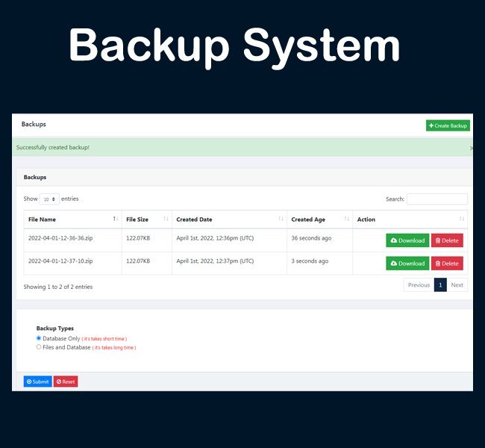Submit the backup type form
This screenshot has height=448, width=485.
37,382
